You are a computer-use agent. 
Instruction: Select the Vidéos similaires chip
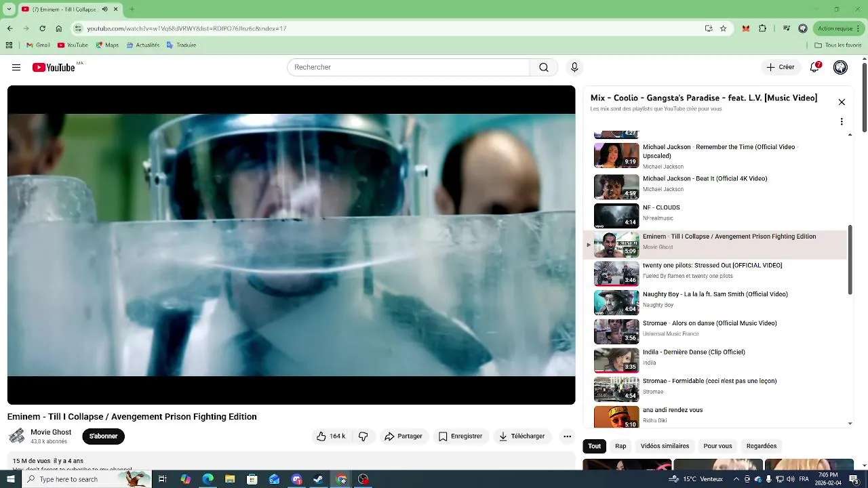tap(665, 446)
